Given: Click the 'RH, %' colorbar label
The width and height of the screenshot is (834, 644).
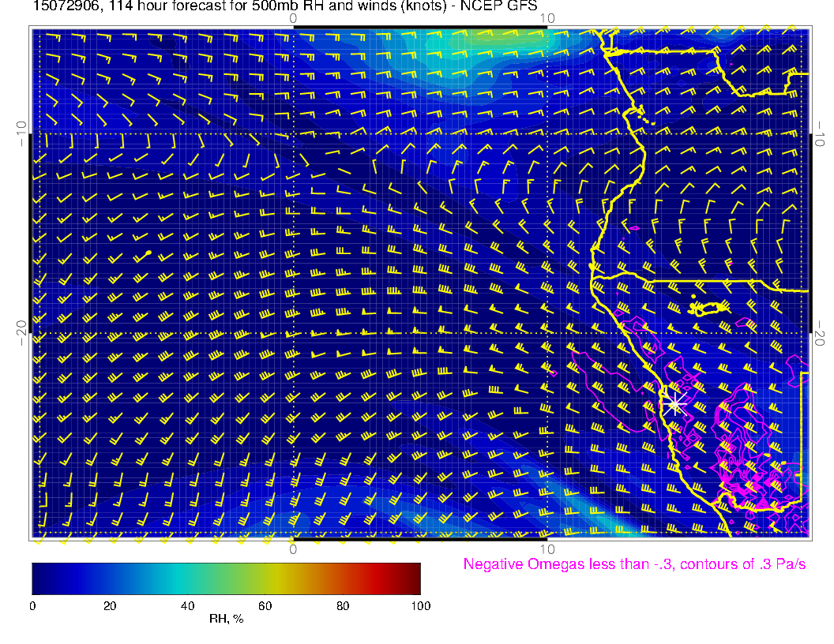Looking at the screenshot, I should [226, 619].
